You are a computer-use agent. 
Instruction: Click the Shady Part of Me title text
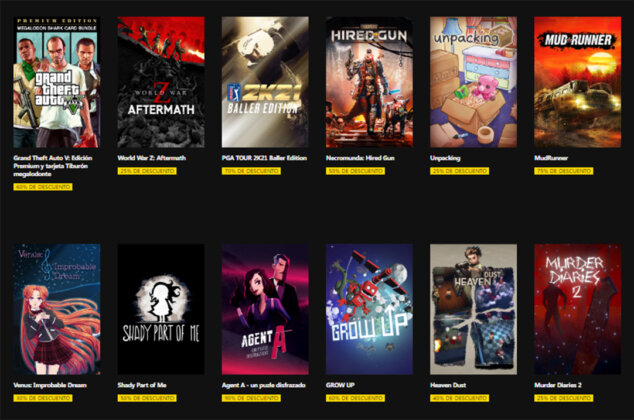point(142,385)
